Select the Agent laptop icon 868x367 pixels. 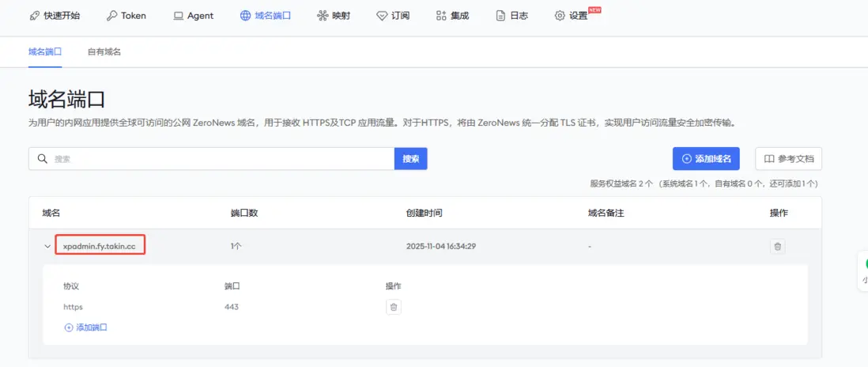[178, 16]
